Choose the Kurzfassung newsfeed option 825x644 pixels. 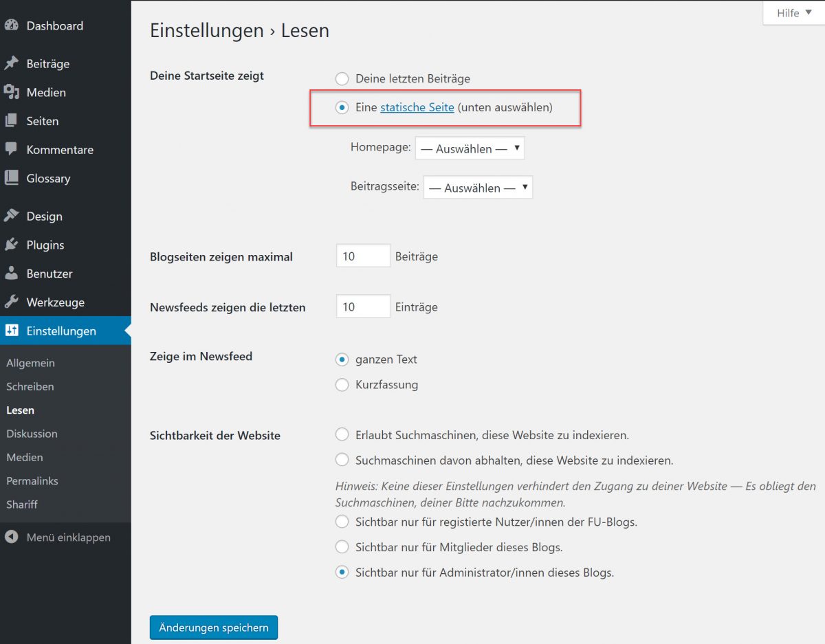pos(342,385)
